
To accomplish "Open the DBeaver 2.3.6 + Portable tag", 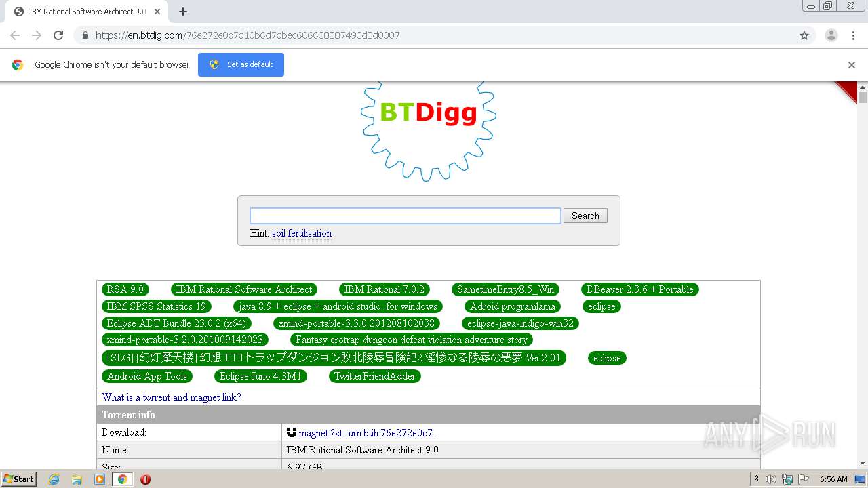I will pos(639,289).
